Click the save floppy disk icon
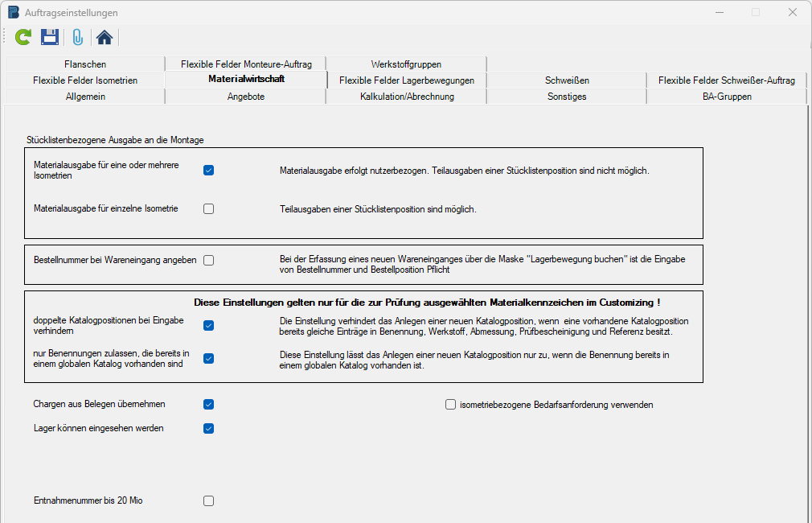Image resolution: width=812 pixels, height=523 pixels. 50,37
